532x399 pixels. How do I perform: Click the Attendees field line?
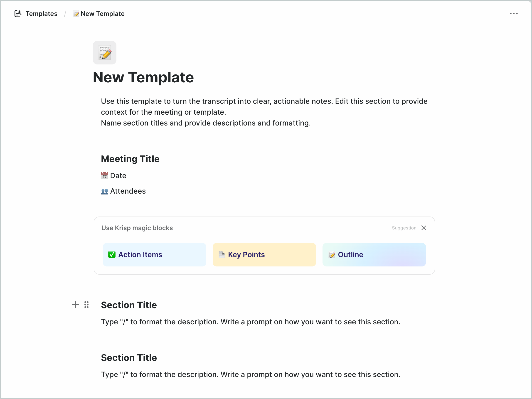(128, 191)
